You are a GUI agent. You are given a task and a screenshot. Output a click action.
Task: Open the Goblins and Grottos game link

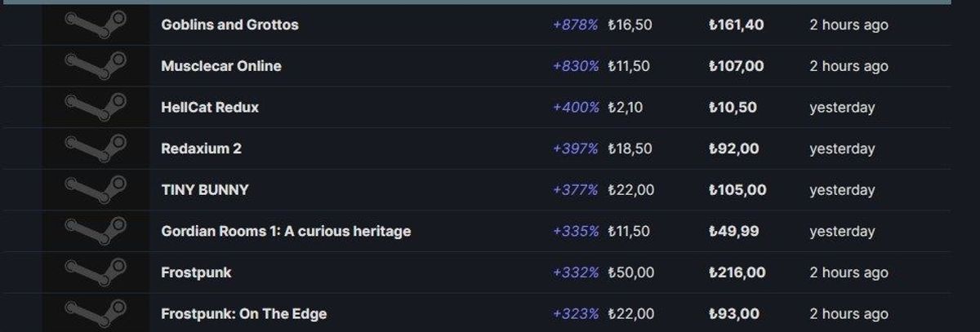229,24
